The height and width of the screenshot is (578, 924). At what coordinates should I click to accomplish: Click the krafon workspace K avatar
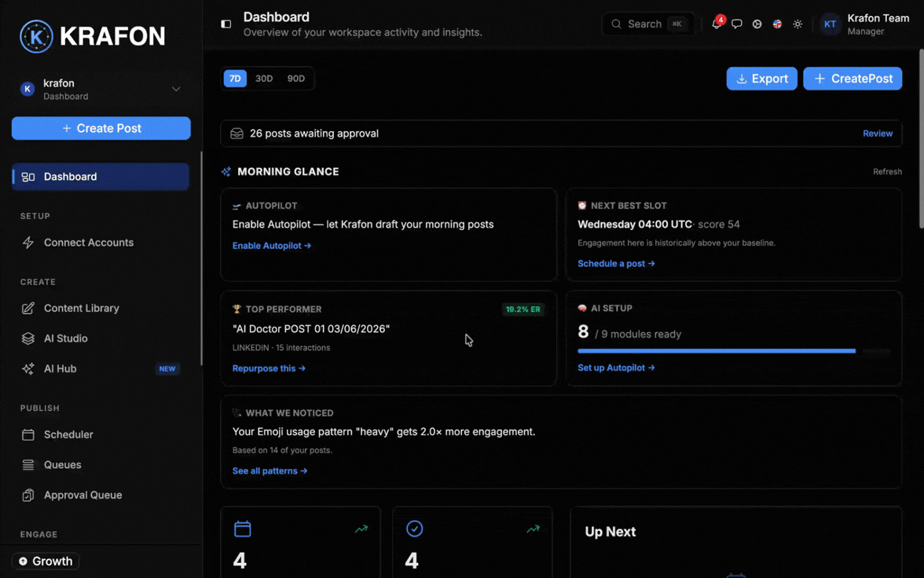click(27, 89)
